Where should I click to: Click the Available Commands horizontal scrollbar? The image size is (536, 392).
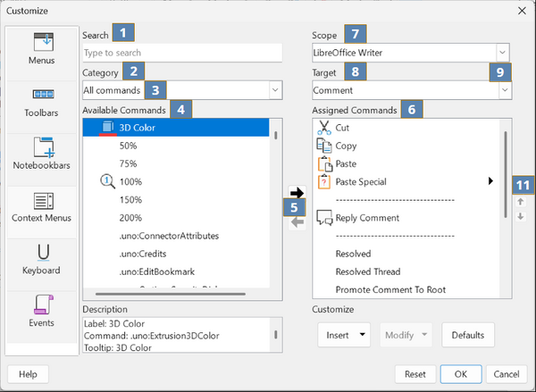(171, 294)
